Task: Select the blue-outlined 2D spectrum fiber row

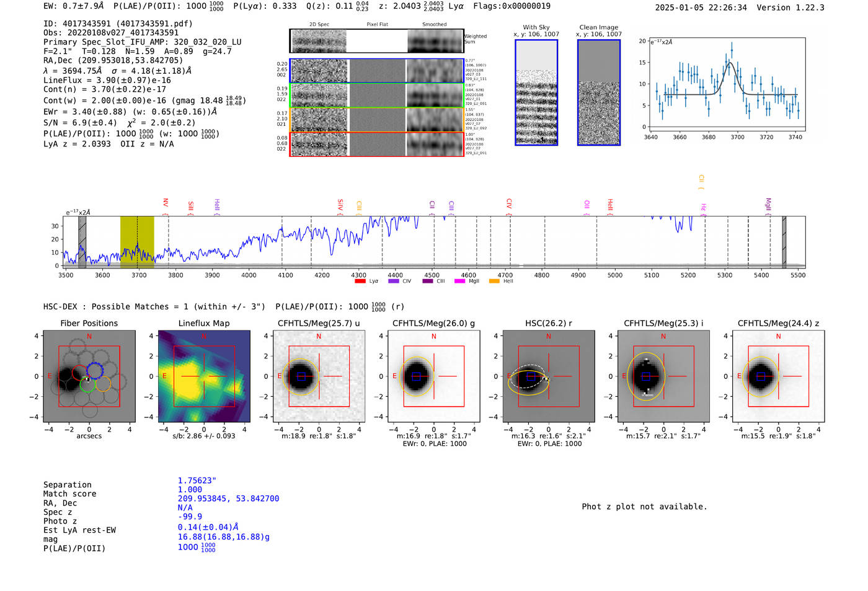Action: [x=377, y=71]
